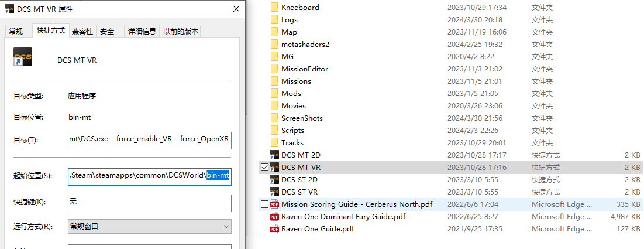644x249 pixels.
Task: Select the Scripts folder name
Action: [293, 131]
